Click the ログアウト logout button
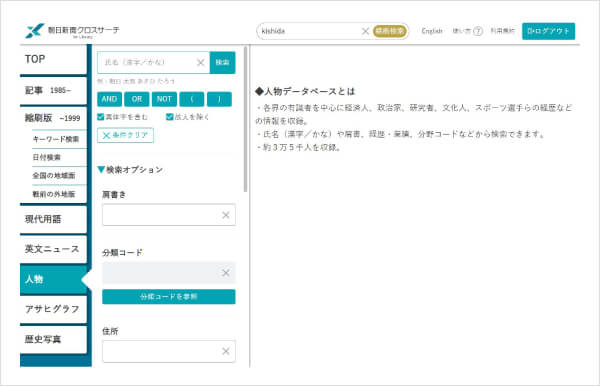The height and width of the screenshot is (386, 600). pyautogui.click(x=548, y=31)
